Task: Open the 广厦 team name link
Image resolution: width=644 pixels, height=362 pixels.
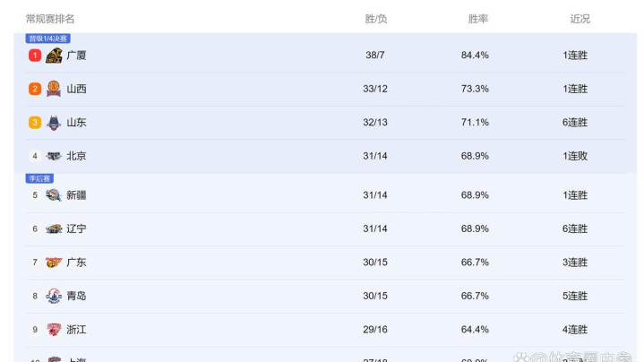Action: 76,56
